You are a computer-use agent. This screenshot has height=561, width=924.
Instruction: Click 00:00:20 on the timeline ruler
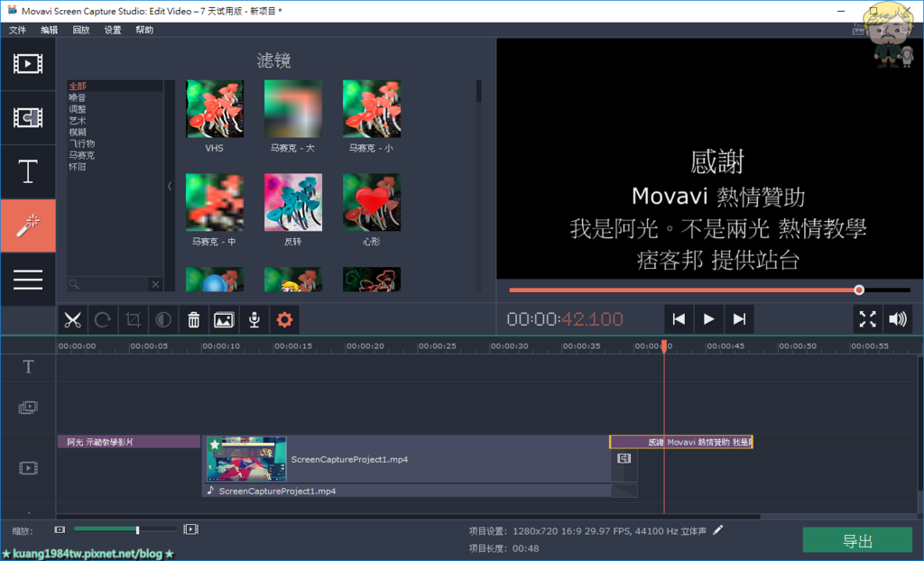coord(365,346)
